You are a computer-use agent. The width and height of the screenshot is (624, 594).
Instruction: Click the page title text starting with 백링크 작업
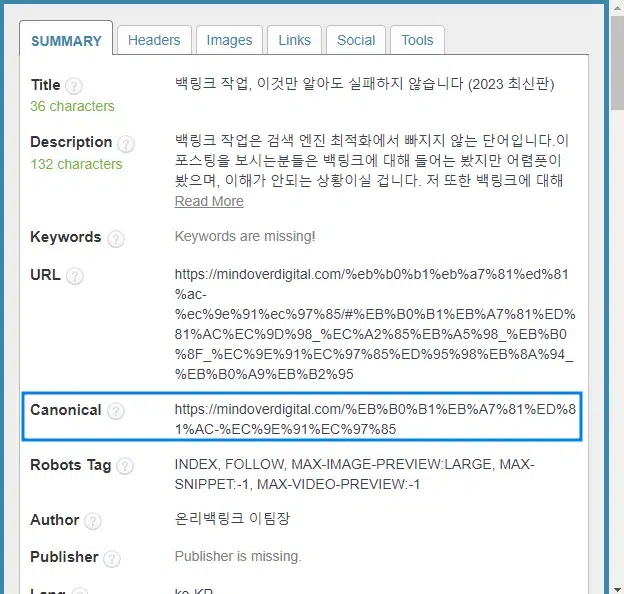365,84
